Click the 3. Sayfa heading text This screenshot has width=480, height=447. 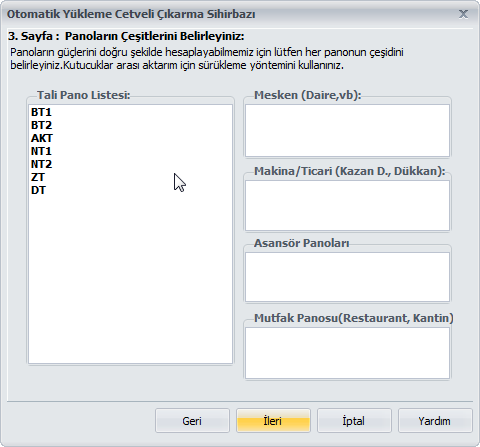click(126, 36)
